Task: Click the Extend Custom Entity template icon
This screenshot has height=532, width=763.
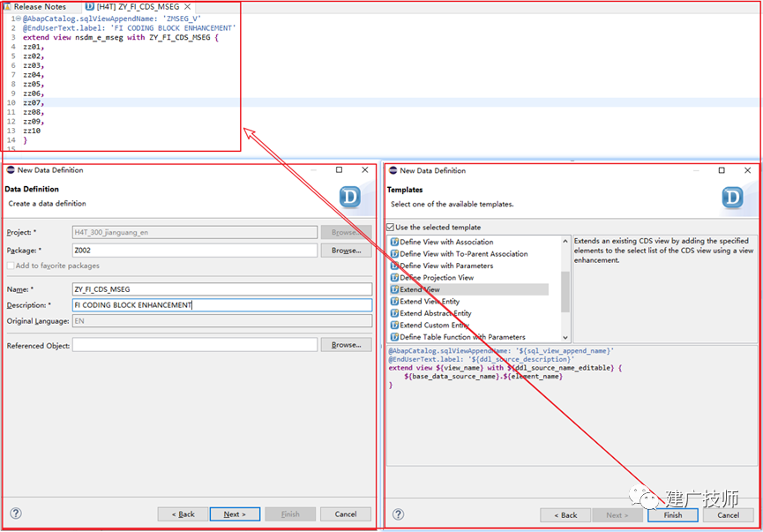Action: [394, 326]
